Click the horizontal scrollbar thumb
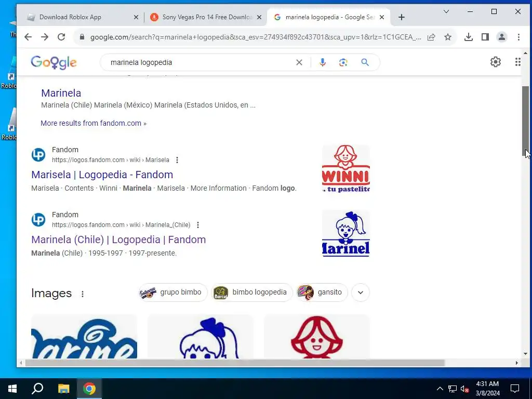 235,363
